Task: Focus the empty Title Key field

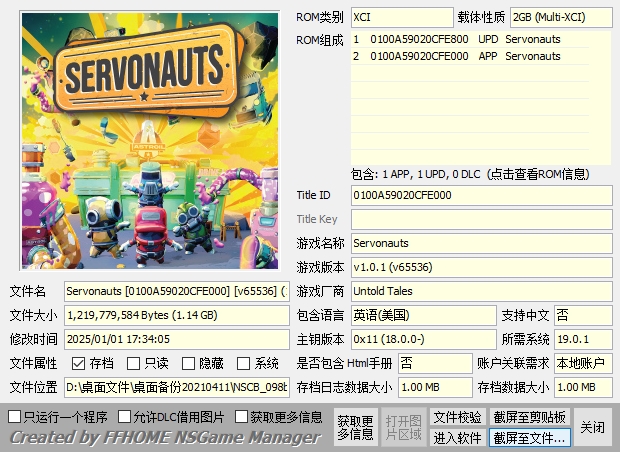Action: [x=482, y=219]
